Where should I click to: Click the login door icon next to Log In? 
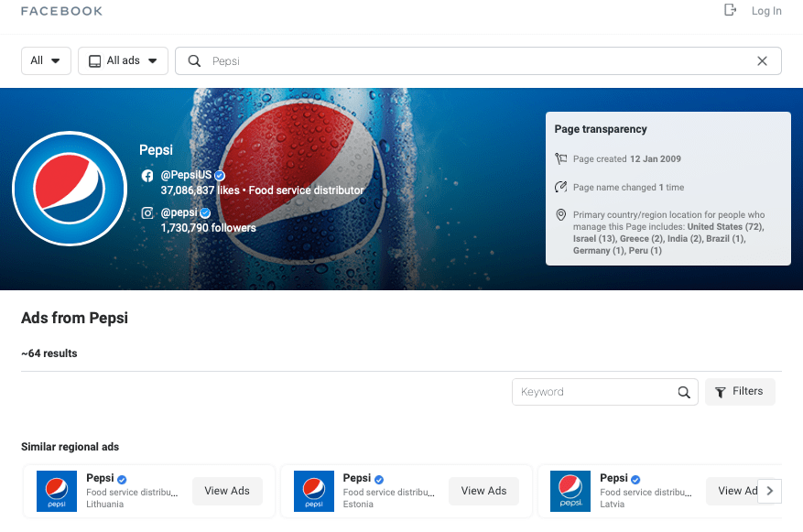(730, 10)
